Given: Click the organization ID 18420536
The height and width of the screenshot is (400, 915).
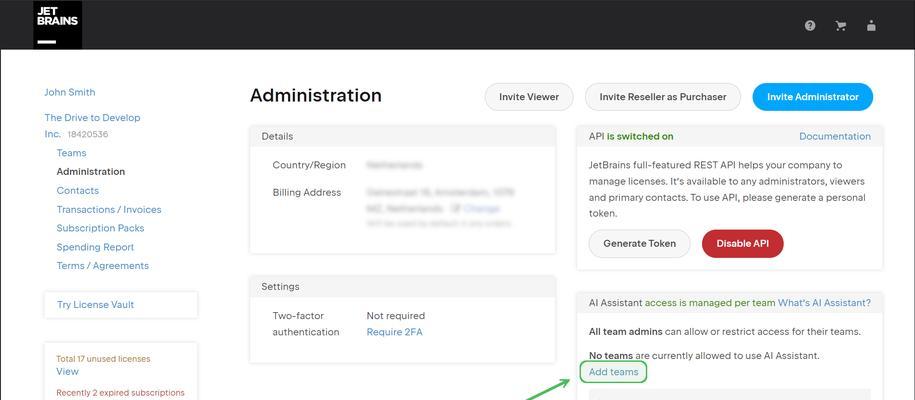Looking at the screenshot, I should tap(88, 134).
